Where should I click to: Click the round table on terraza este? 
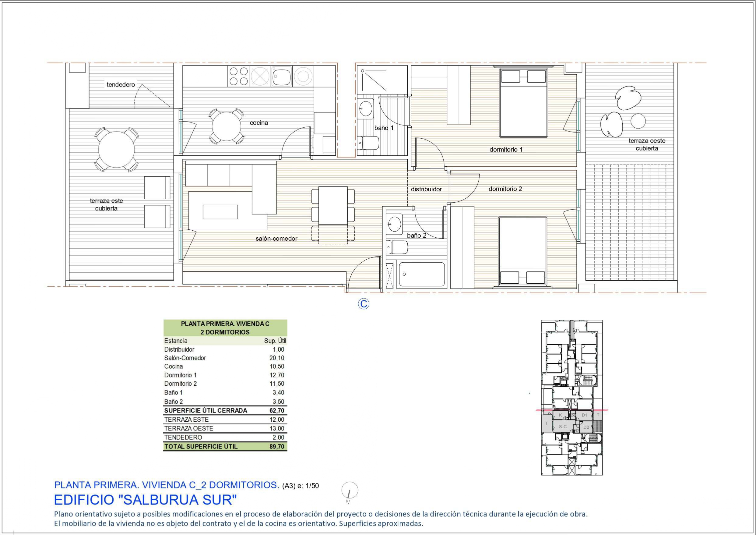tap(117, 150)
